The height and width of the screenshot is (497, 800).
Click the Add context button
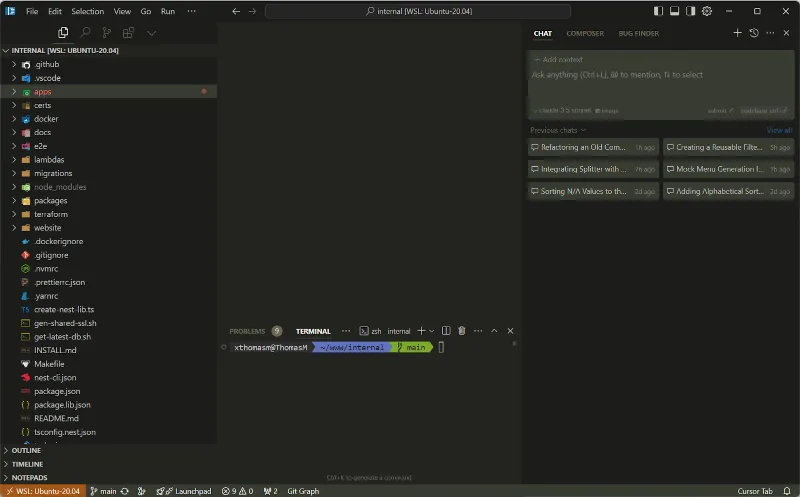pyautogui.click(x=558, y=60)
